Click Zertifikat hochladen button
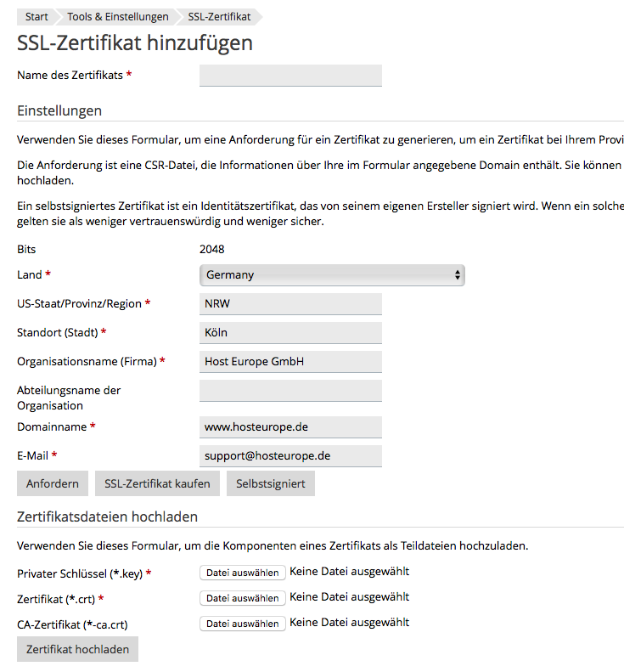The image size is (624, 672). [77, 649]
